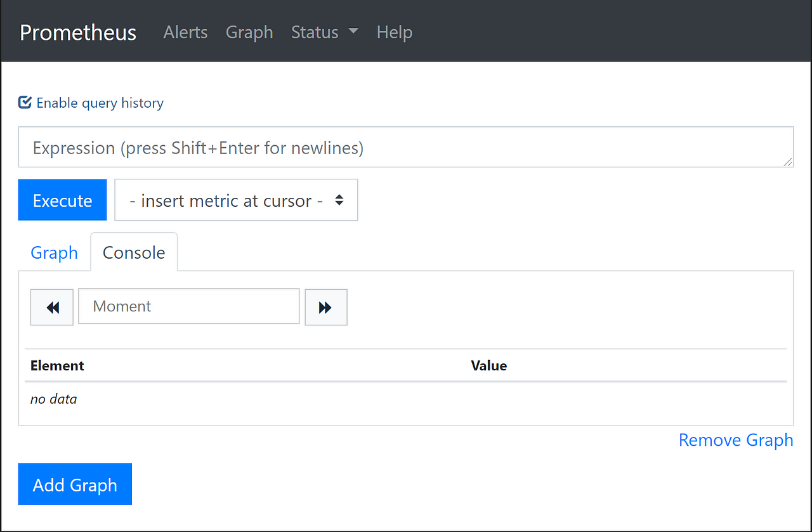Select the Console tab
Viewport: 812px width, 532px height.
[134, 252]
